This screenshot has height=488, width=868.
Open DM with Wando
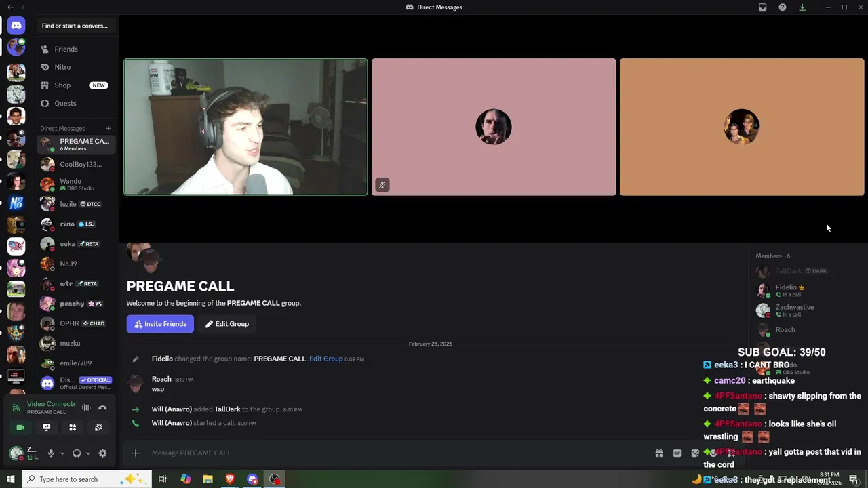point(77,184)
